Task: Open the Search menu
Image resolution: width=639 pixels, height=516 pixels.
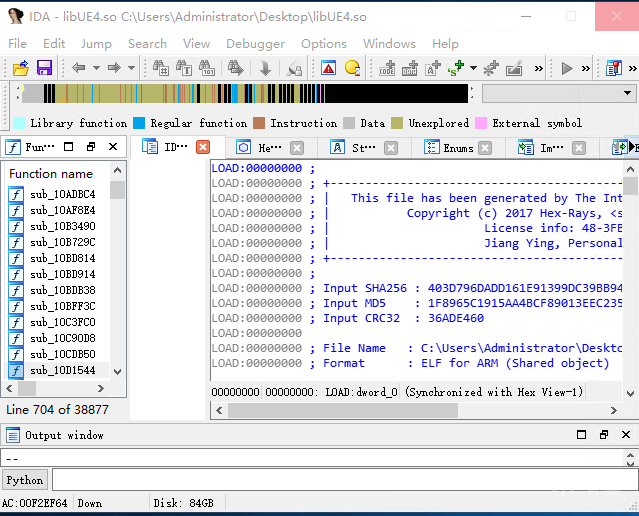Action: [147, 44]
